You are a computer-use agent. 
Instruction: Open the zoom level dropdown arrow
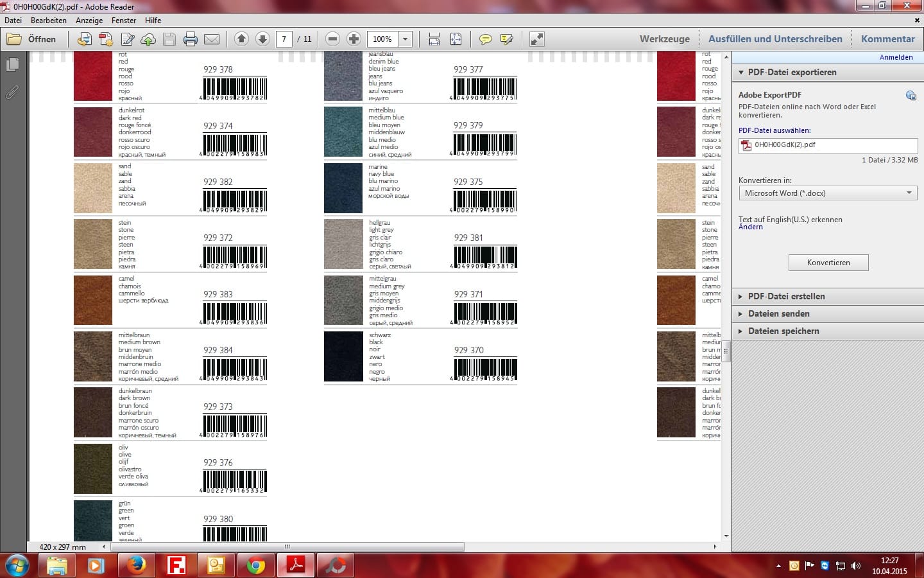pyautogui.click(x=405, y=39)
